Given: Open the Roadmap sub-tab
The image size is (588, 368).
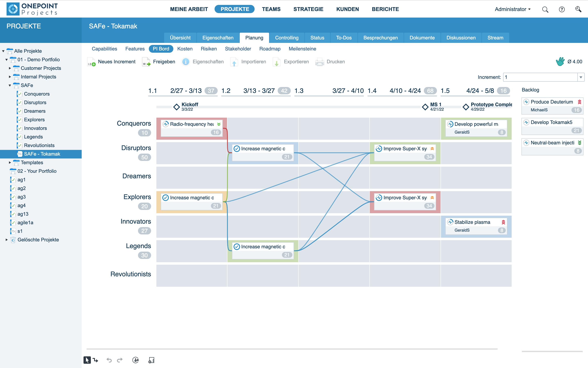Looking at the screenshot, I should [270, 49].
